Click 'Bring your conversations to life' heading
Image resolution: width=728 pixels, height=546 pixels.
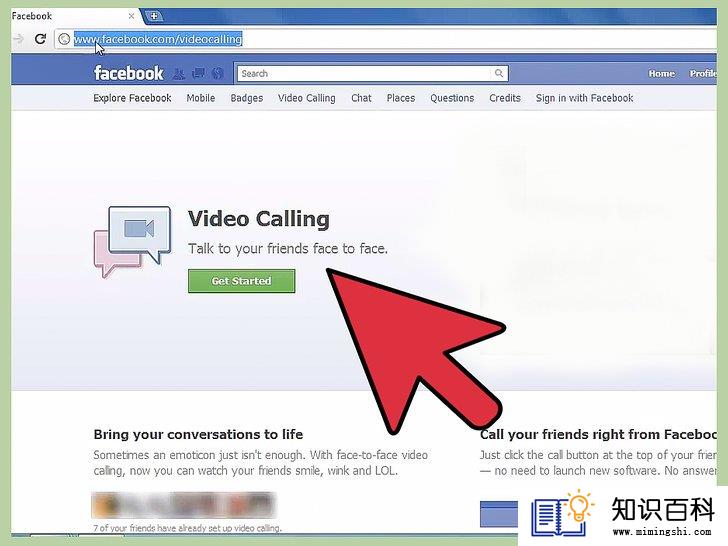coord(198,434)
